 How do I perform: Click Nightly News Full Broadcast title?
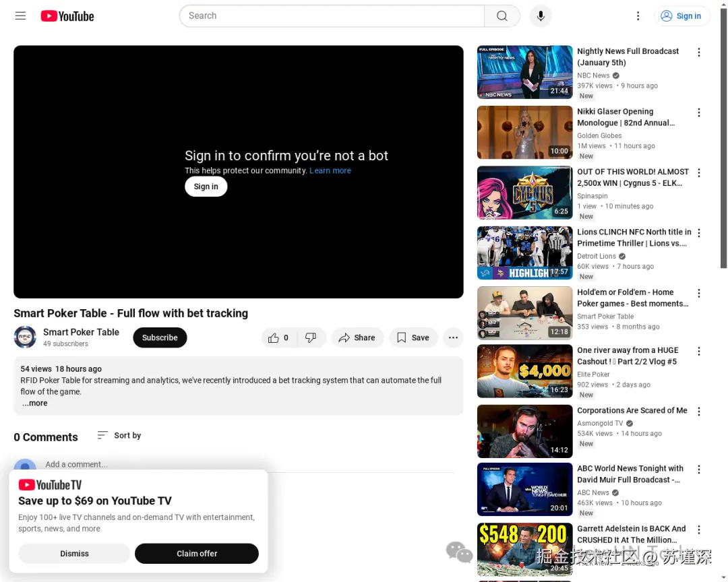628,57
